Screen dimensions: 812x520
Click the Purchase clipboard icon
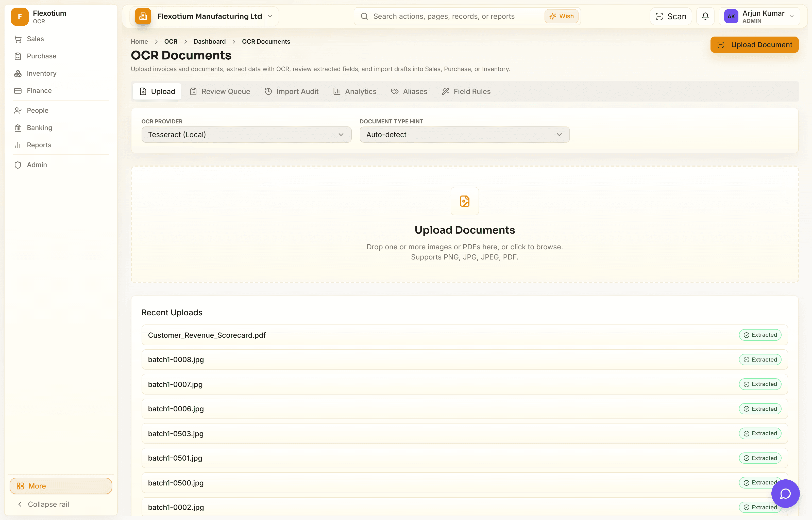click(x=18, y=56)
